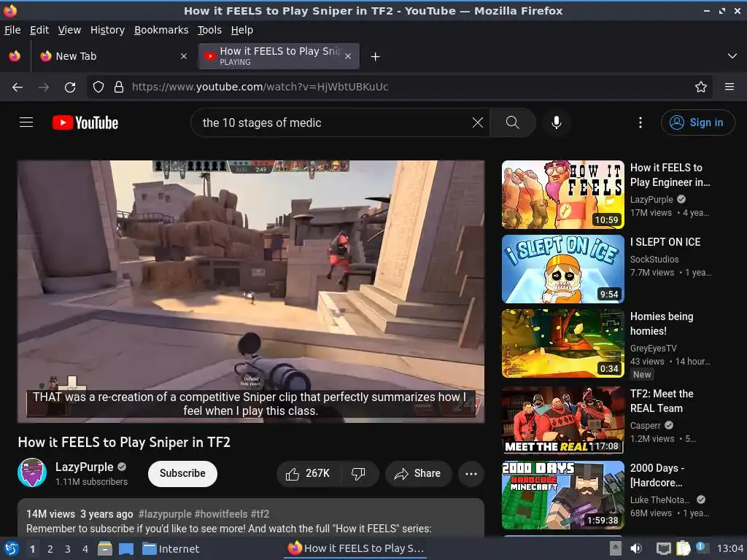Click the #howitfeels hashtag
The height and width of the screenshot is (560, 747).
pyautogui.click(x=221, y=514)
